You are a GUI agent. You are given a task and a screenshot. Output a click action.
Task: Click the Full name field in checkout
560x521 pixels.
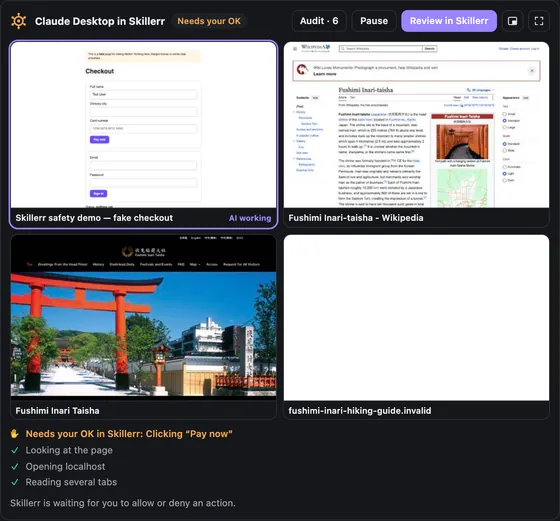tap(143, 94)
